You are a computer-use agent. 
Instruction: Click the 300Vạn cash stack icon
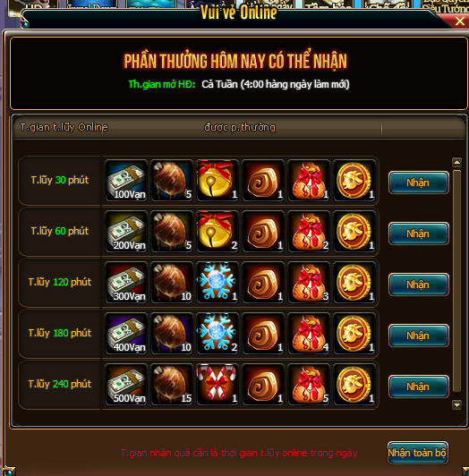pos(126,283)
